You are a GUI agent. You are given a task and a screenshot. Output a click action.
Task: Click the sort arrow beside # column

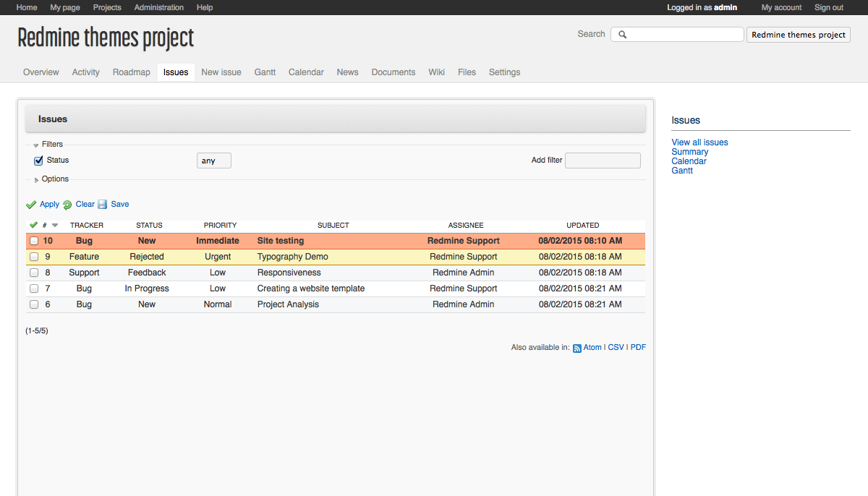55,226
